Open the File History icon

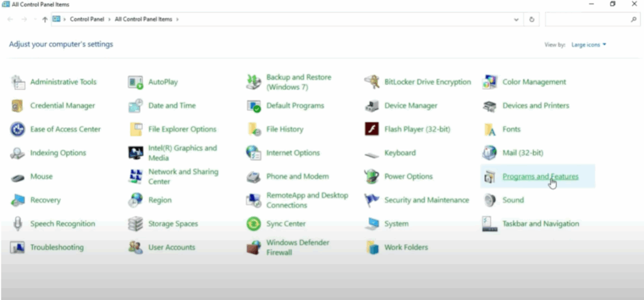tap(254, 129)
